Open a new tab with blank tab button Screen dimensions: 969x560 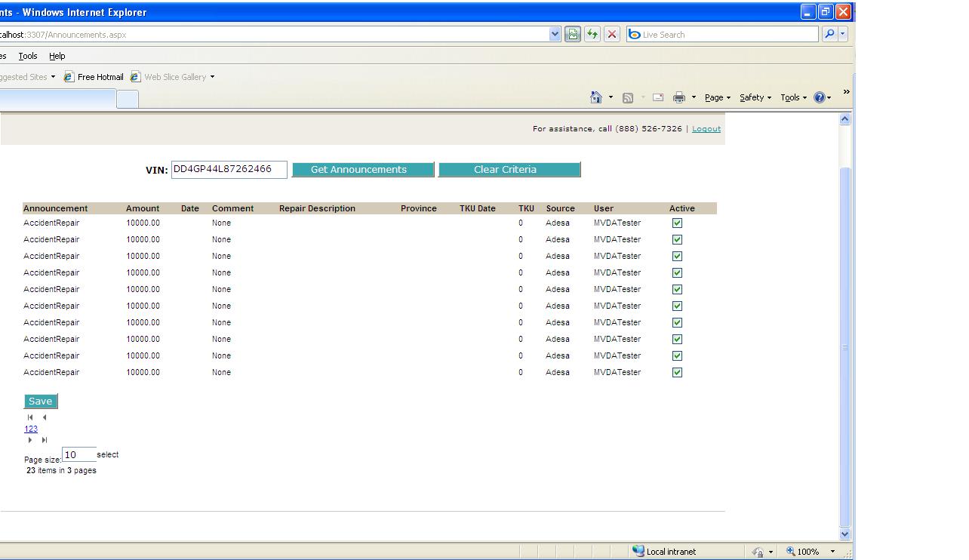click(128, 99)
